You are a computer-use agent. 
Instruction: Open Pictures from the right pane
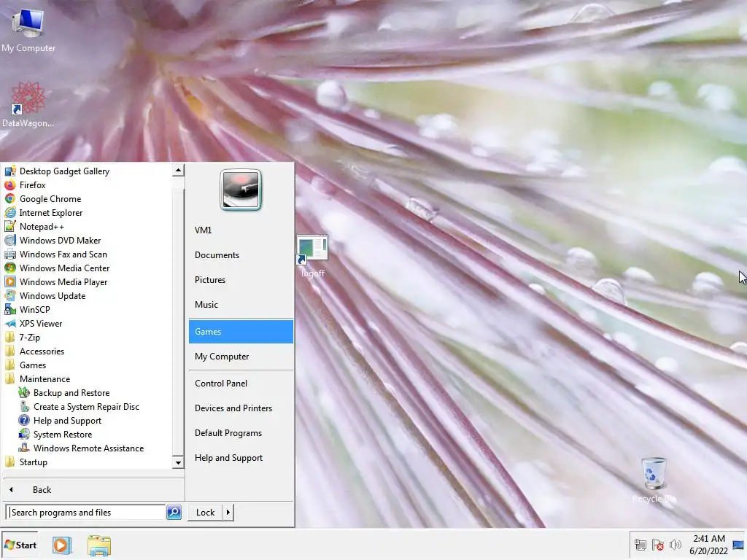(210, 279)
